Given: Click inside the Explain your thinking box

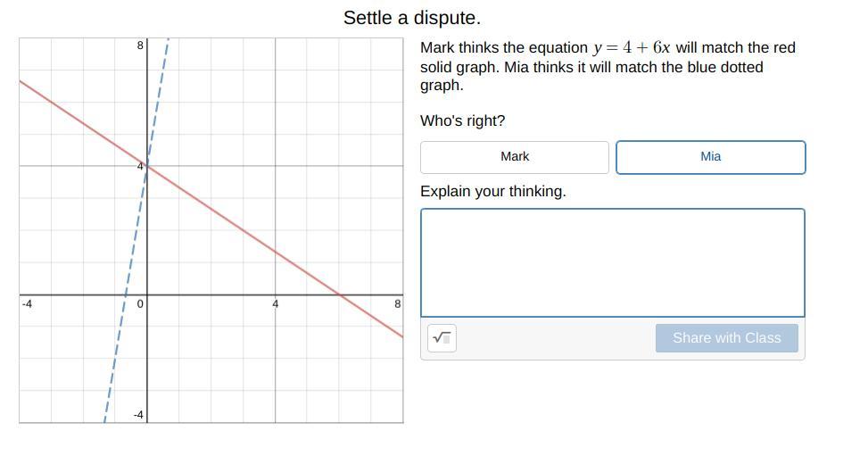Looking at the screenshot, I should (612, 262).
